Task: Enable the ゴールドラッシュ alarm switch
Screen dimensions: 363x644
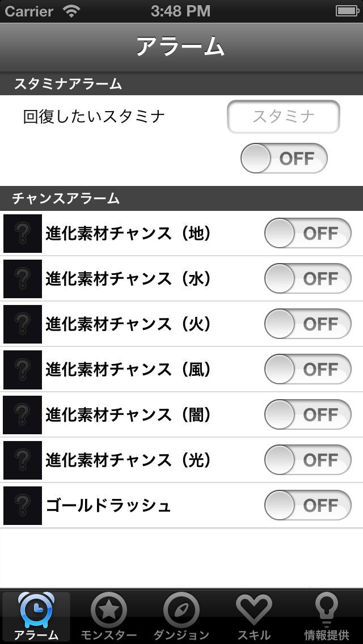Action: click(308, 506)
